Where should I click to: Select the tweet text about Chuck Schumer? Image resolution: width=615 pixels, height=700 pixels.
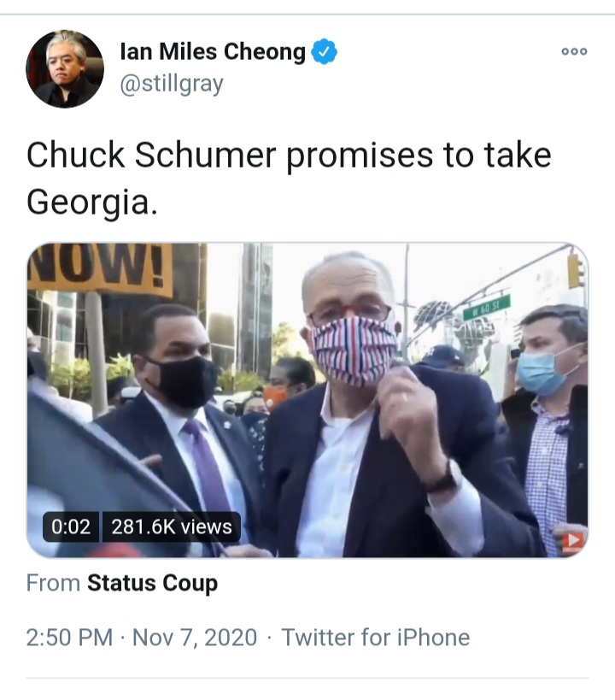click(289, 178)
